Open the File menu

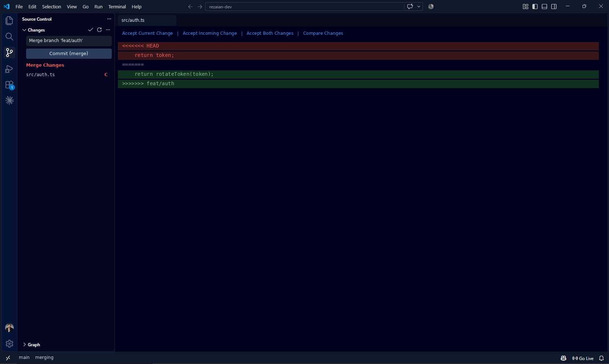coord(19,7)
